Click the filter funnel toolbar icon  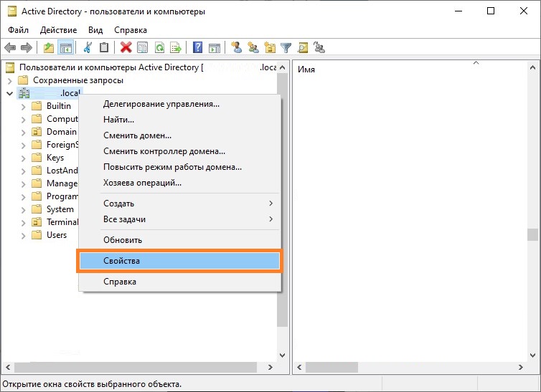286,48
